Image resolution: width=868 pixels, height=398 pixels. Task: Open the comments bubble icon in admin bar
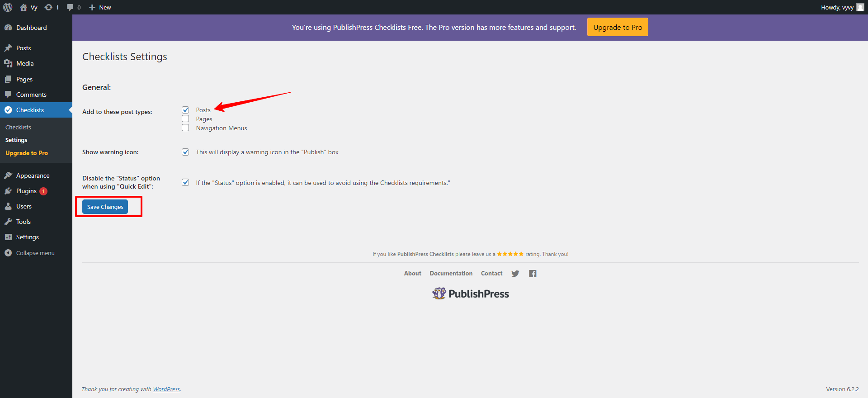(x=70, y=7)
